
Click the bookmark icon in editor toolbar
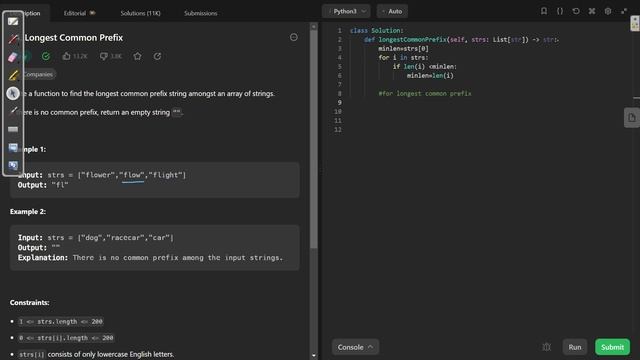[544, 11]
